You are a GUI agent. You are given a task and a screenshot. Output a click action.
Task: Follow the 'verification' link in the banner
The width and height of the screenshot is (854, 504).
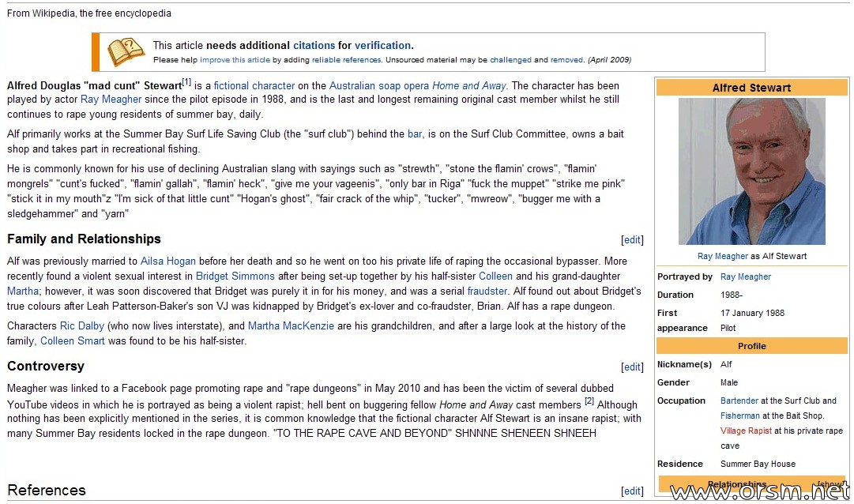pyautogui.click(x=383, y=46)
